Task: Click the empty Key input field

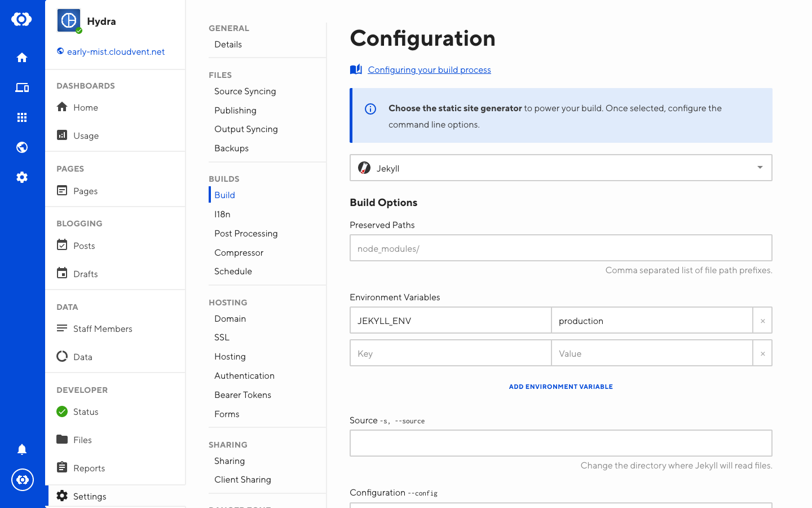Action: [451, 353]
